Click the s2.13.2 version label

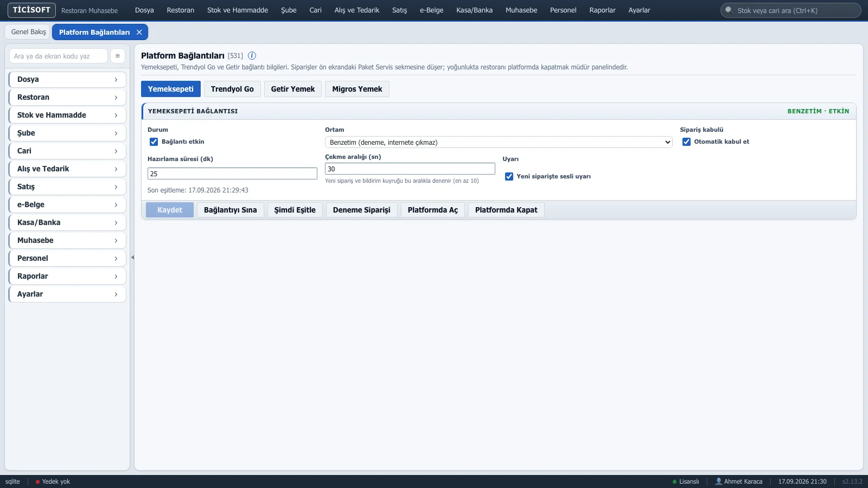coord(852,481)
